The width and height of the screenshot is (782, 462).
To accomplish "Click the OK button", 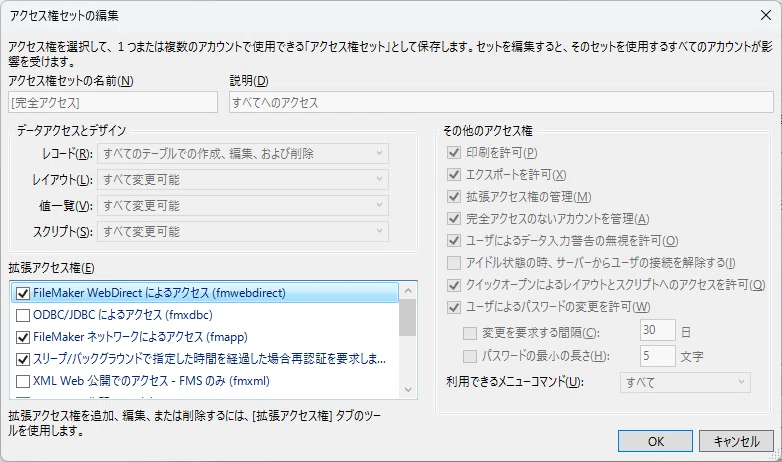I will (655, 441).
